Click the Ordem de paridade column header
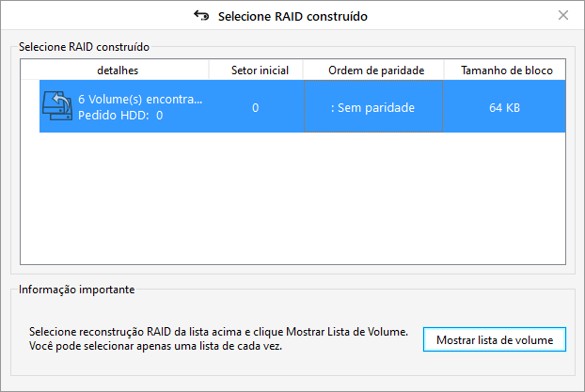The width and height of the screenshot is (585, 392). 376,71
